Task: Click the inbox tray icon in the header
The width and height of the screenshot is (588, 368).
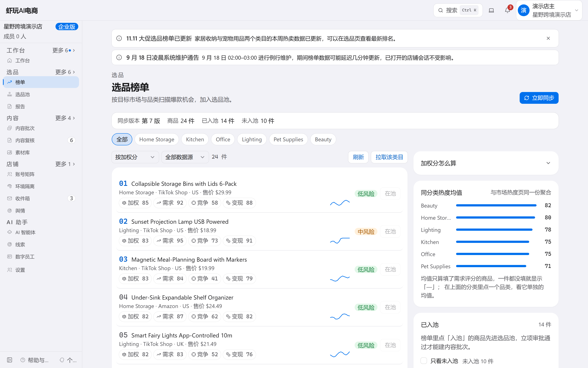Action: coord(491,10)
